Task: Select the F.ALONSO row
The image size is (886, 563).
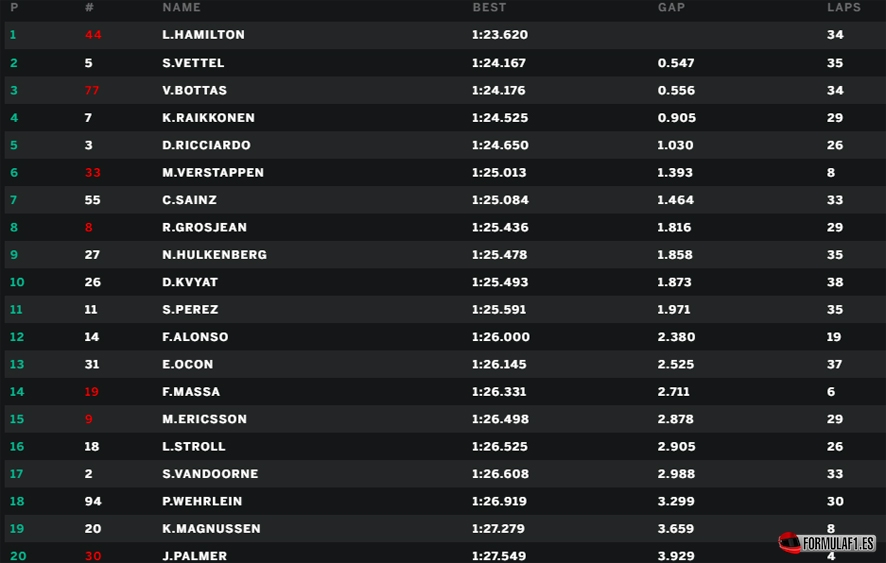Action: (x=443, y=337)
